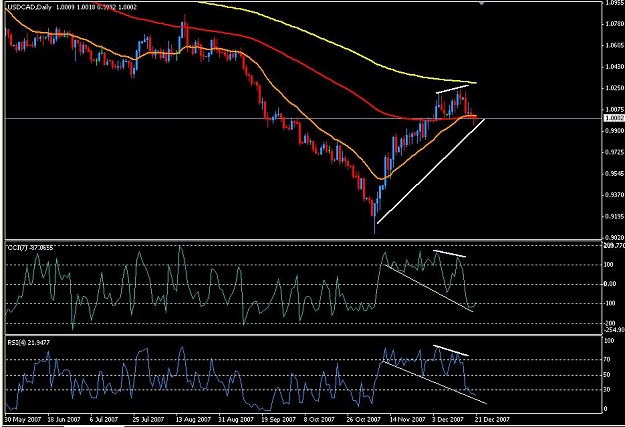Click the CCI panel 100 level value
Viewport: 625px width, 427px height.
[x=610, y=265]
